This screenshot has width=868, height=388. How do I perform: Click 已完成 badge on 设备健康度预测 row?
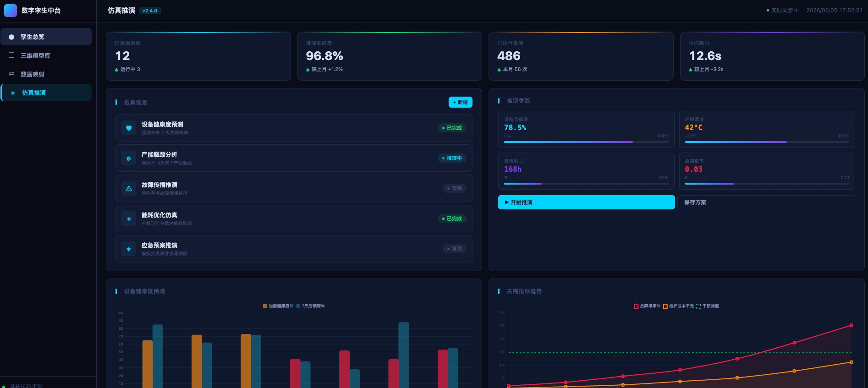452,128
